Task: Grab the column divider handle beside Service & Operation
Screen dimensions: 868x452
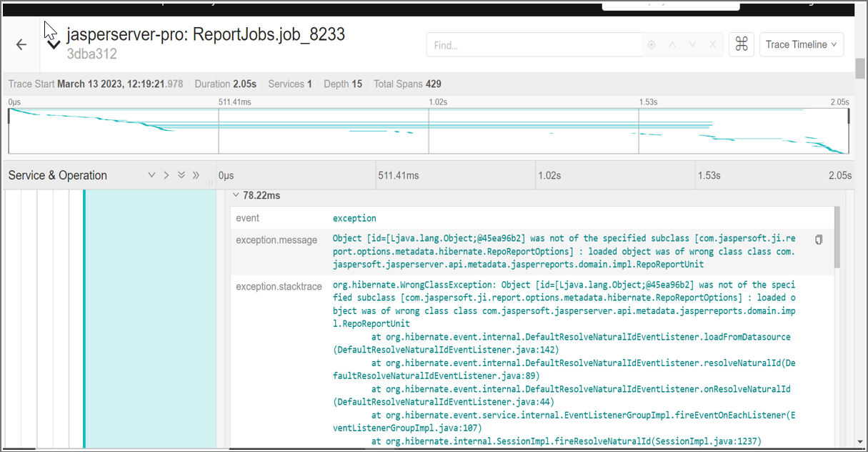Action: click(211, 183)
